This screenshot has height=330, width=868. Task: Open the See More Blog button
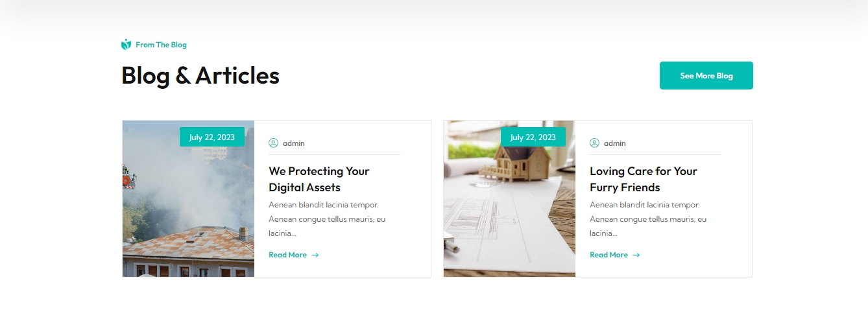click(706, 76)
